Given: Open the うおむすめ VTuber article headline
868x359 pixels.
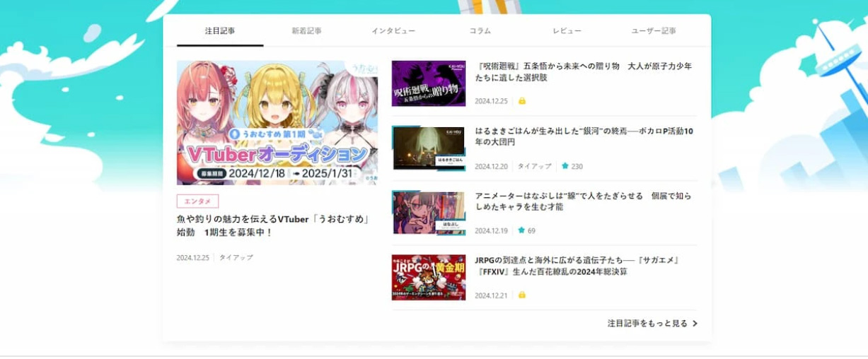Looking at the screenshot, I should 274,225.
